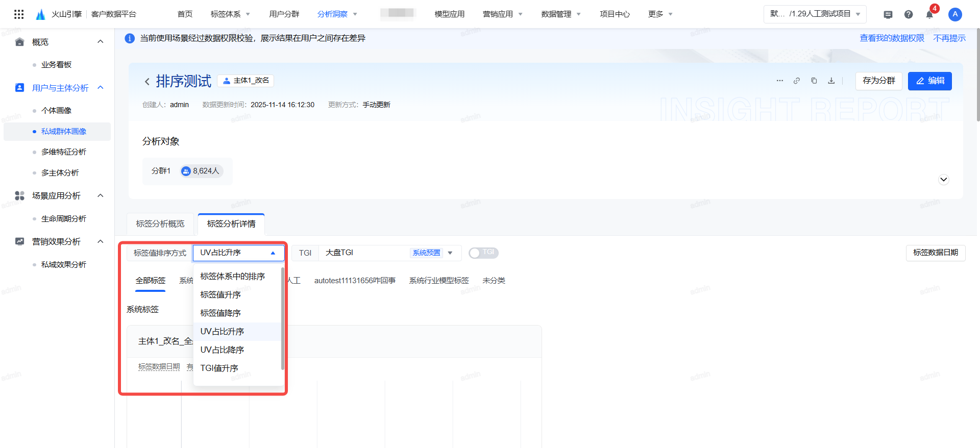Screen dimensions: 980x448
Task: Click the 用户与主体分析 sidebar icon
Action: [x=20, y=88]
